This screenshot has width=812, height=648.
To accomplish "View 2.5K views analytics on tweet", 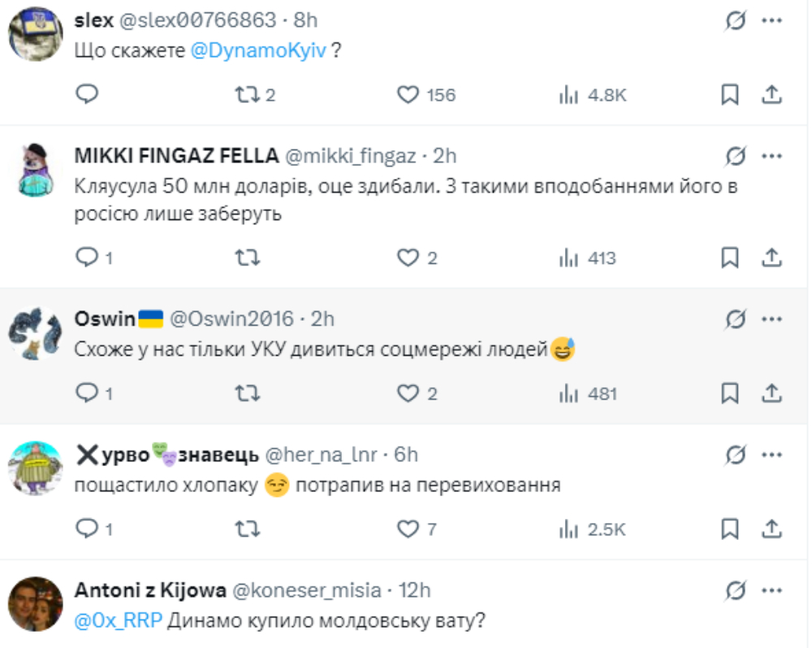I will (593, 529).
